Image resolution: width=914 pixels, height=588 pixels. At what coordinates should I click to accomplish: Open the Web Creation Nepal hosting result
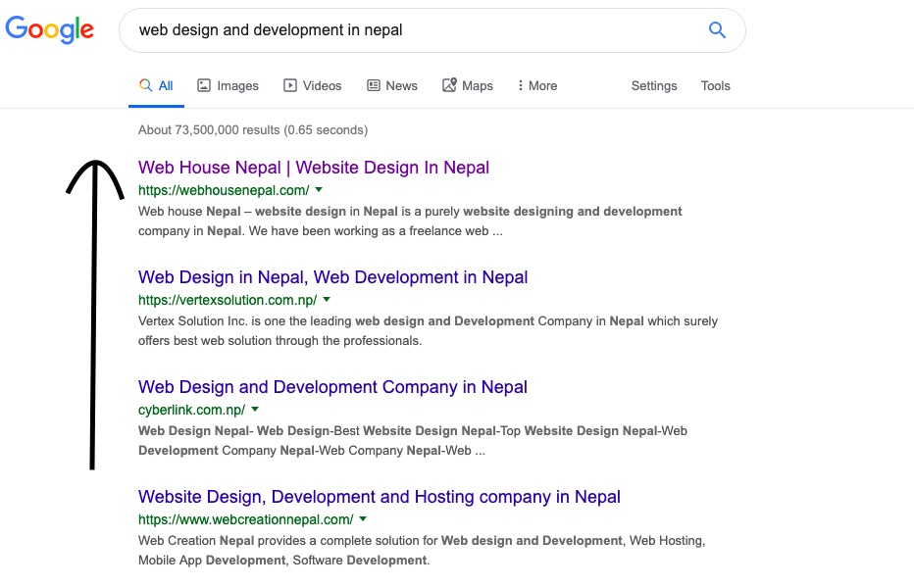coord(379,497)
